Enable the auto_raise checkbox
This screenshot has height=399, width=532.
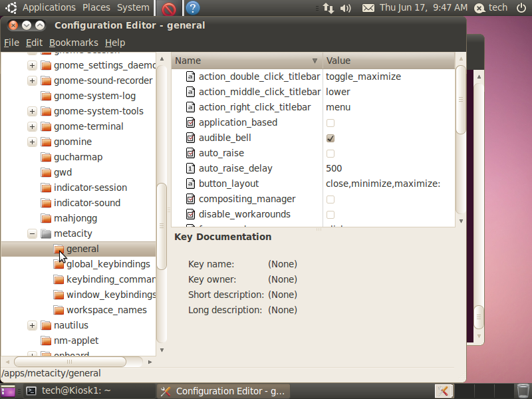coord(330,154)
